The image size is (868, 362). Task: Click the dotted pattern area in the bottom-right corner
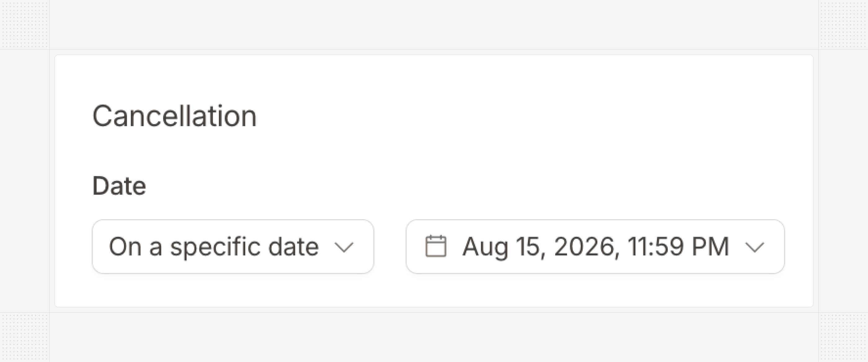click(844, 337)
